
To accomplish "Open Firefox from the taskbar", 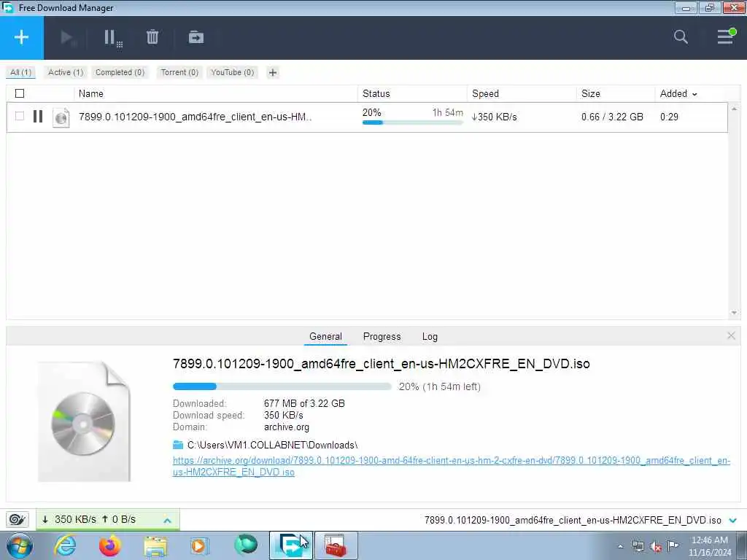I will tap(109, 545).
